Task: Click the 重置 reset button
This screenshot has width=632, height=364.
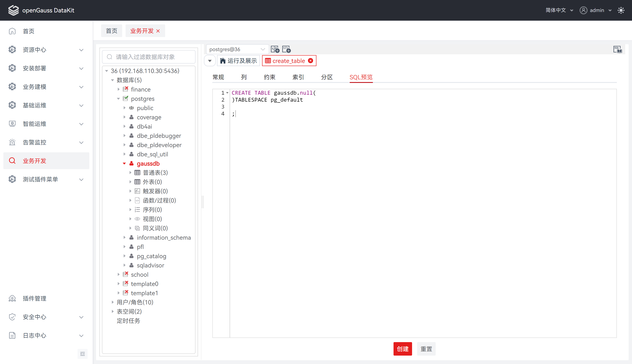Action: click(426, 349)
